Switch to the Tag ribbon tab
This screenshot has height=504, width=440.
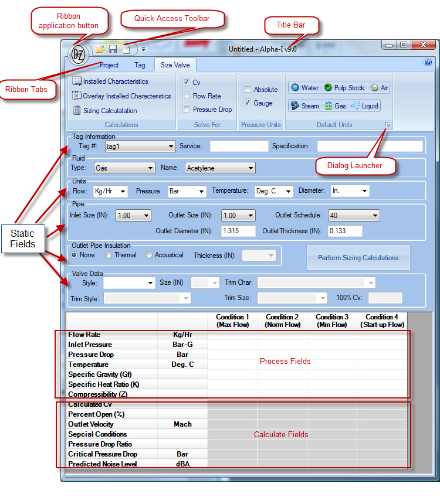coord(140,65)
